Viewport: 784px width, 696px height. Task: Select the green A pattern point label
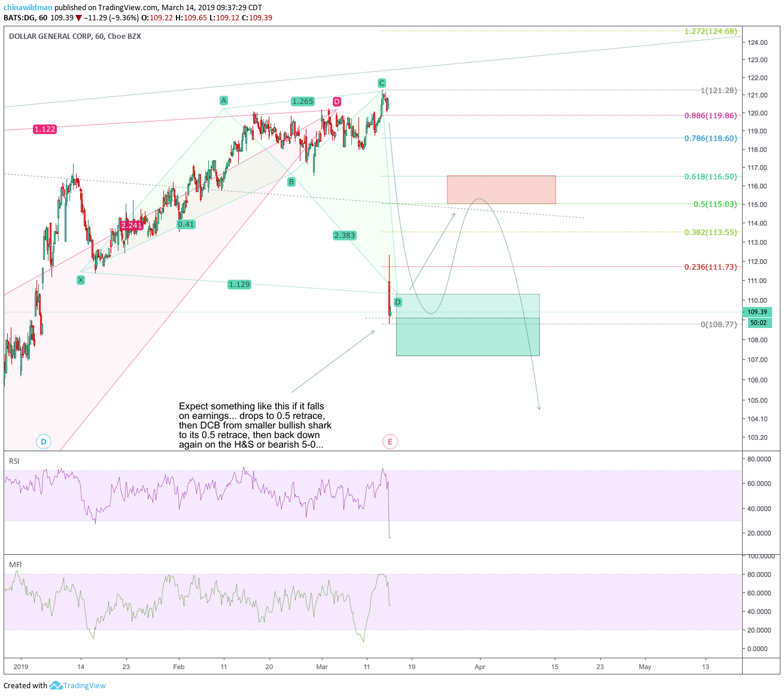tap(223, 101)
